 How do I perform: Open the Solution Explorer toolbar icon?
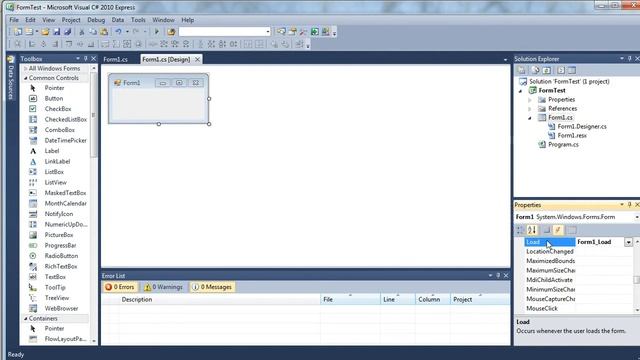(281, 32)
